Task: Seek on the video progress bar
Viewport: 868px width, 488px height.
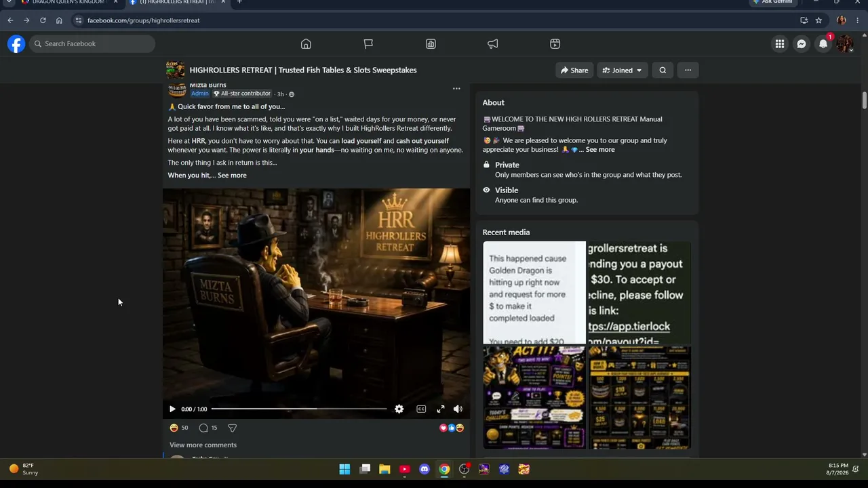Action: click(x=299, y=409)
